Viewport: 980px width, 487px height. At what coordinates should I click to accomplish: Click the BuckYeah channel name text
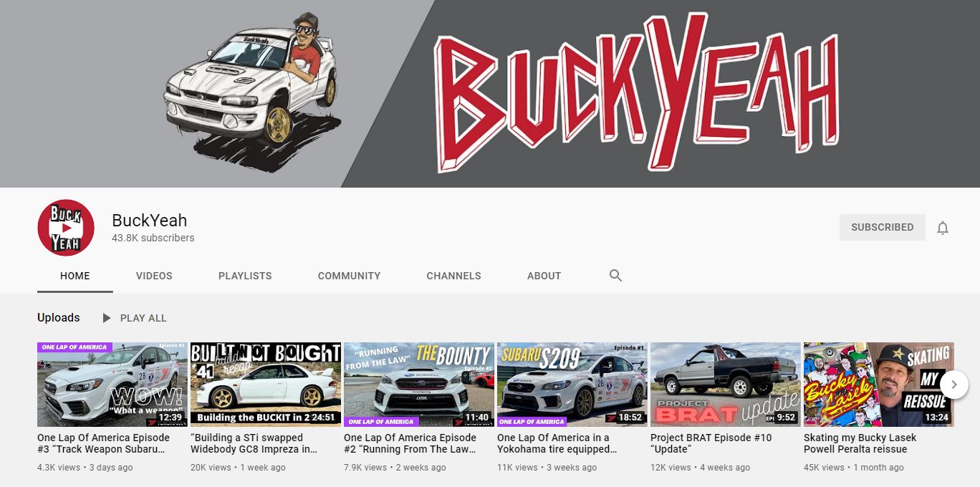150,220
